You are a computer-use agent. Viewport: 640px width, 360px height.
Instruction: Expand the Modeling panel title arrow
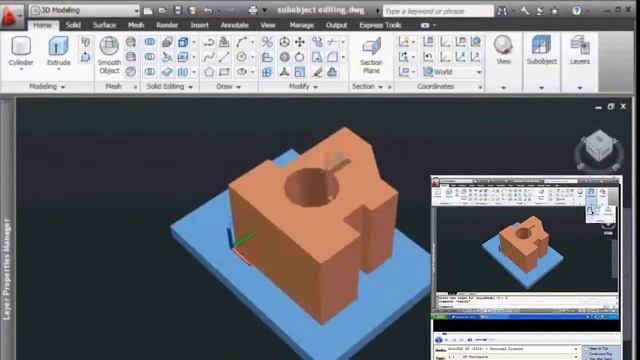[x=63, y=87]
